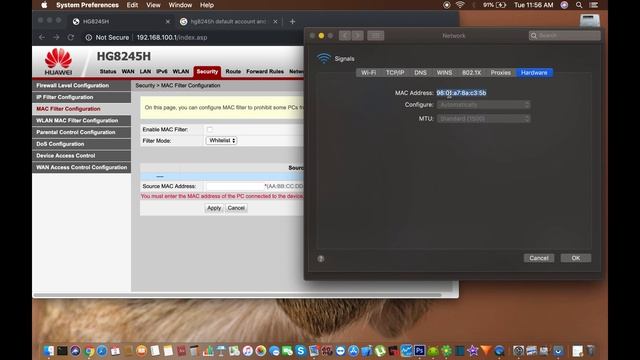This screenshot has height=360, width=640.
Task: Switch to the Wi-Fi tab
Action: [x=368, y=73]
